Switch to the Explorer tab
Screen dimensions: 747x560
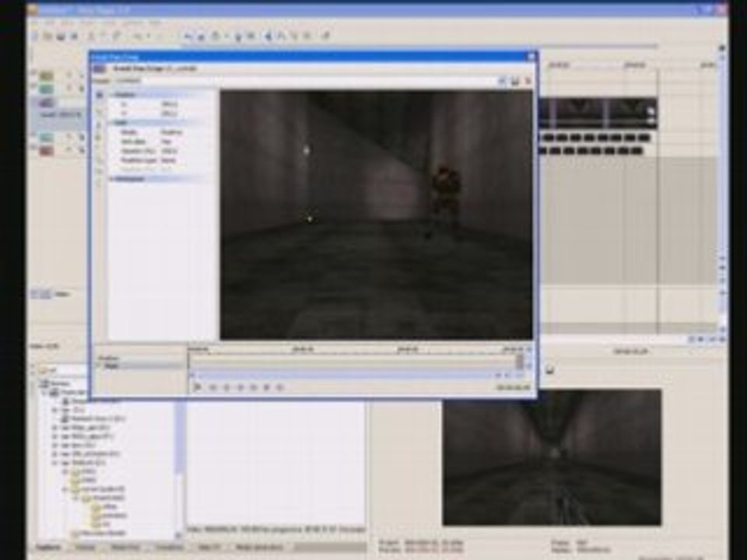48,547
